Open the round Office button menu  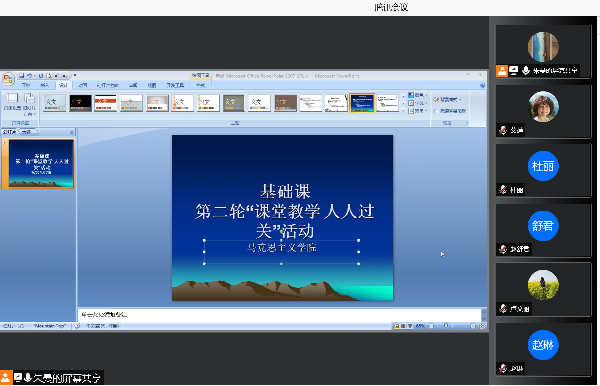(8, 79)
